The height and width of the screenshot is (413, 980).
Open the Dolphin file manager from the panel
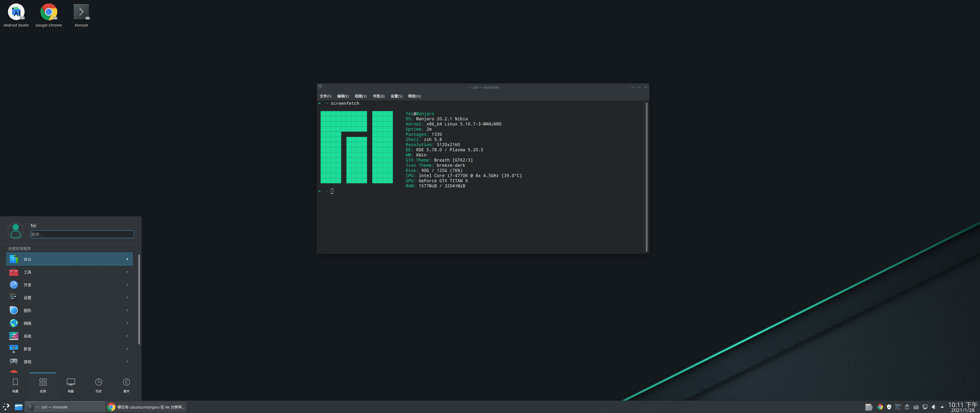pyautogui.click(x=19, y=407)
